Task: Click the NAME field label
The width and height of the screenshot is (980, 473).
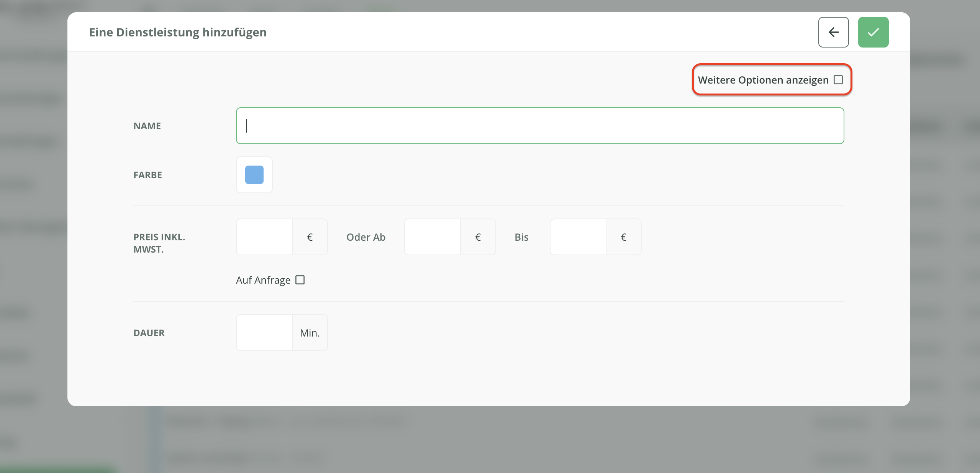Action: [x=147, y=126]
